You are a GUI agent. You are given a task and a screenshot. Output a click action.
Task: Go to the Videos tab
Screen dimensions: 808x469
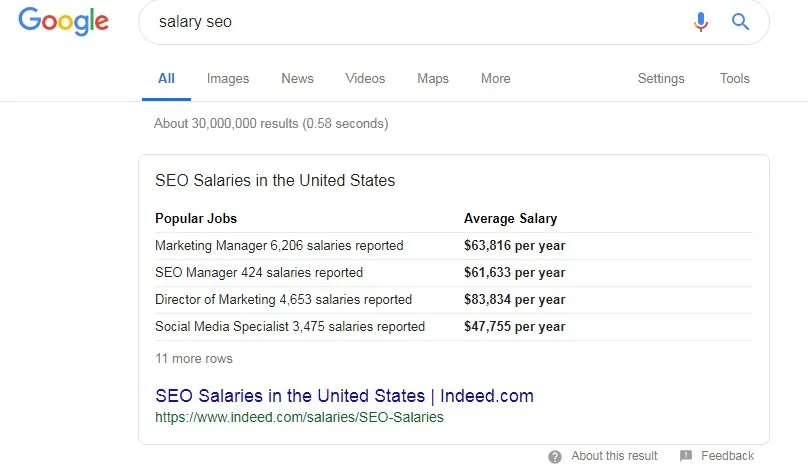365,78
